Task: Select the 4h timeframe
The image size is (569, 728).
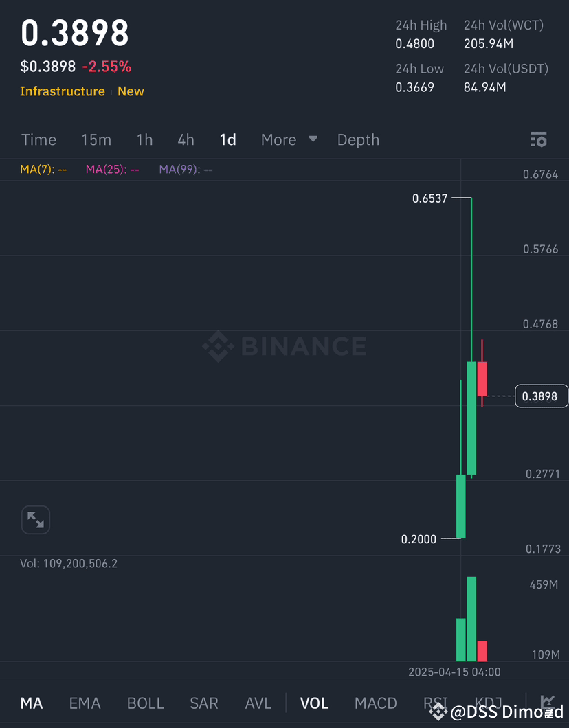Action: tap(186, 139)
